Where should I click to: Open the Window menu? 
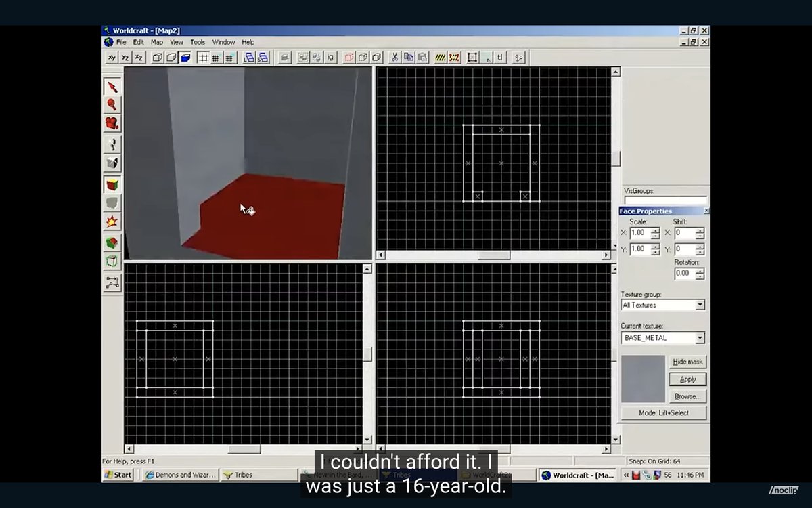point(224,42)
